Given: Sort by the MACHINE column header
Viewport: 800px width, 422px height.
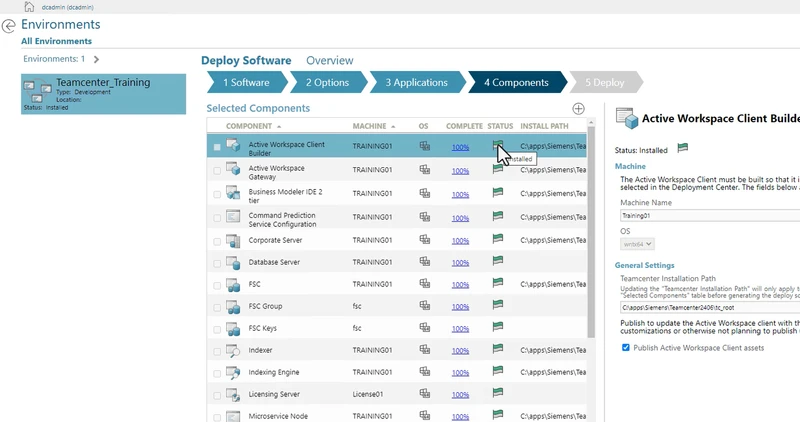Looking at the screenshot, I should point(369,126).
